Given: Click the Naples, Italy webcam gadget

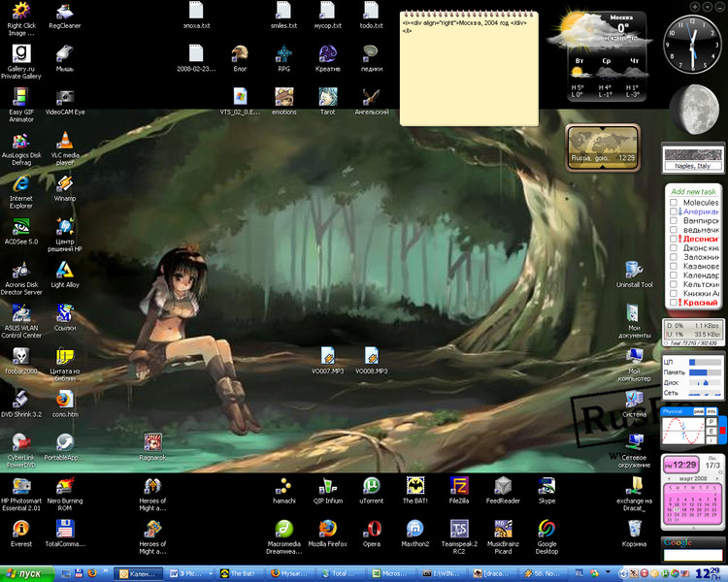Looking at the screenshot, I should click(x=693, y=159).
